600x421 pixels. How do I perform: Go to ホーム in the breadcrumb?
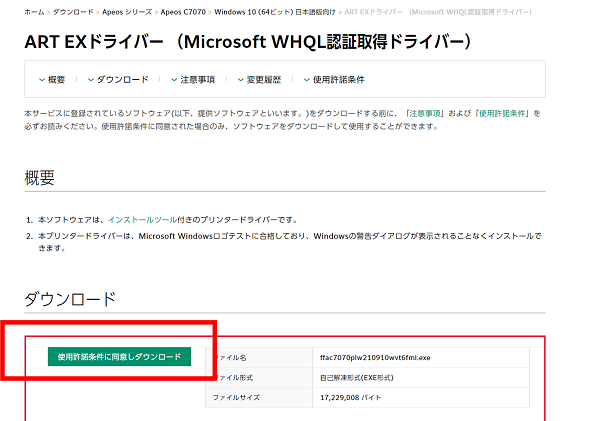(33, 9)
